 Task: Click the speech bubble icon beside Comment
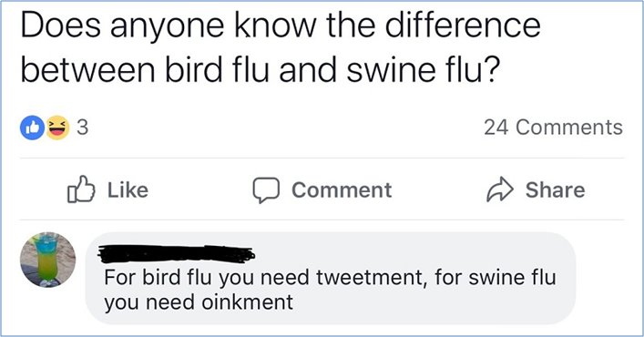[x=266, y=190]
